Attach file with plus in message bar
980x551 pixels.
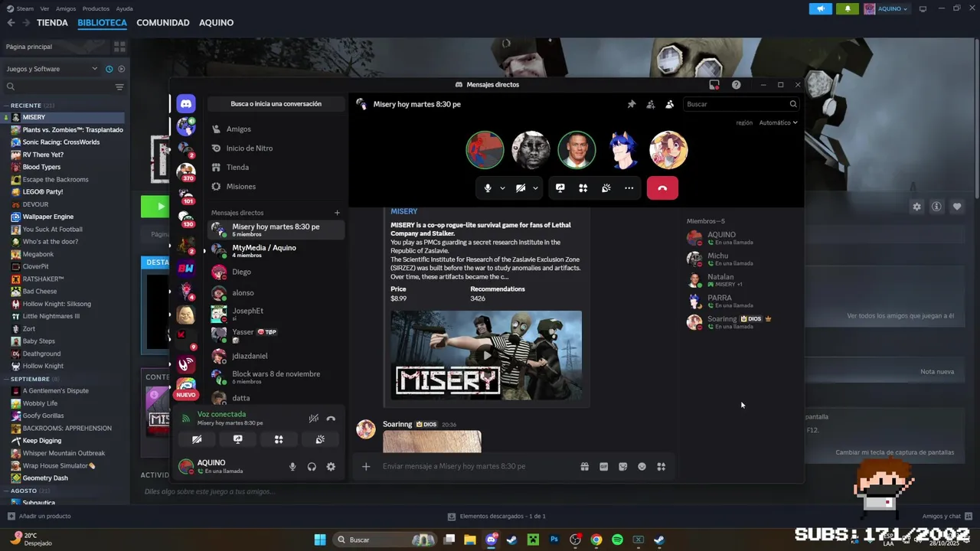coord(366,467)
